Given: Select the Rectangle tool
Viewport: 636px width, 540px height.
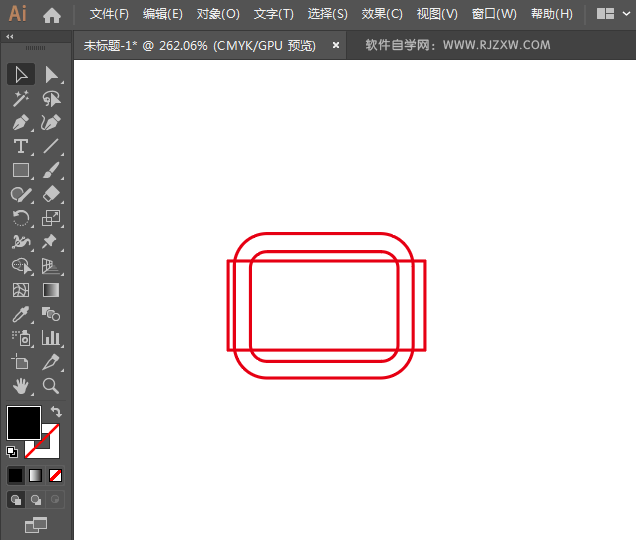Looking at the screenshot, I should click(x=21, y=170).
